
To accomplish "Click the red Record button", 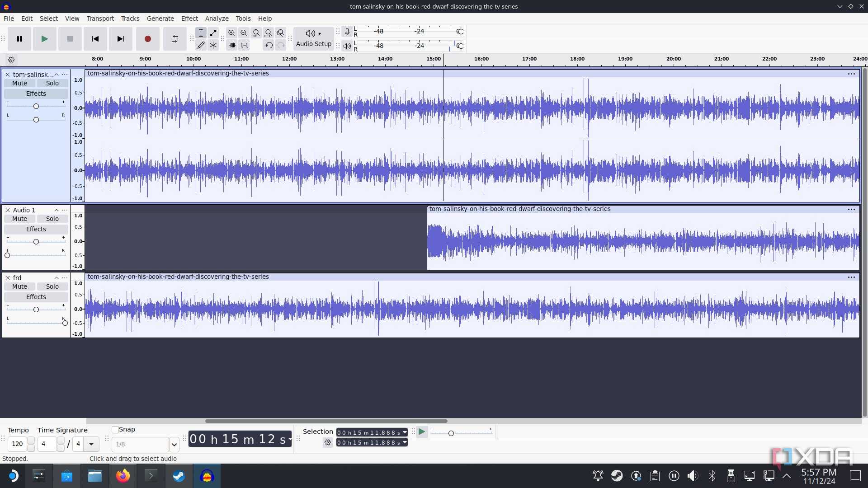I will point(147,39).
